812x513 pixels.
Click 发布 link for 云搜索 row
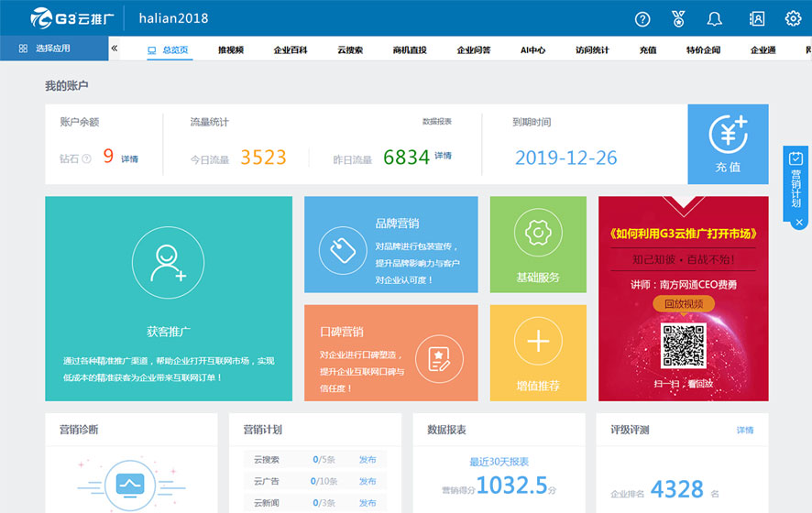click(x=368, y=460)
